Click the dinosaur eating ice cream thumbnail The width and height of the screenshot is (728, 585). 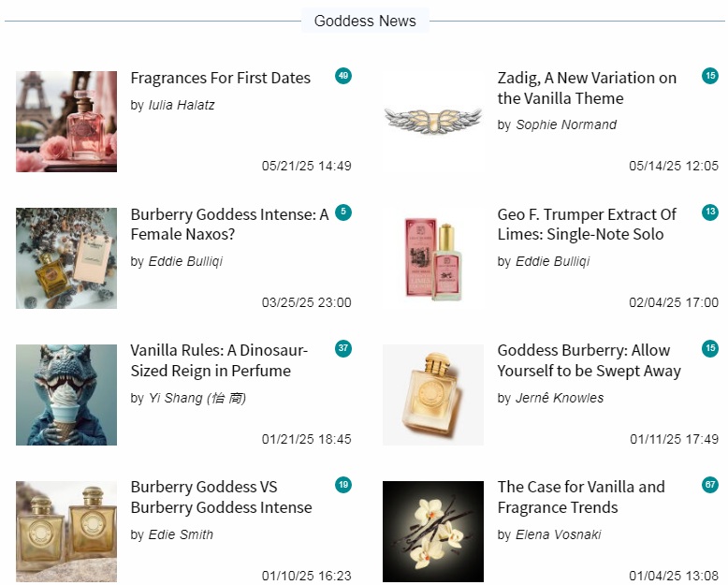click(x=66, y=395)
